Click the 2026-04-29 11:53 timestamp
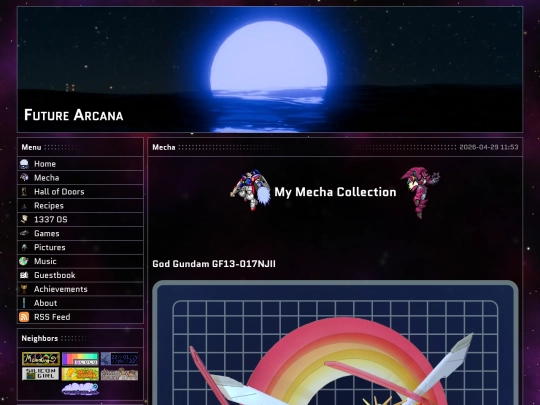Image resolution: width=540 pixels, height=405 pixels. pyautogui.click(x=489, y=147)
